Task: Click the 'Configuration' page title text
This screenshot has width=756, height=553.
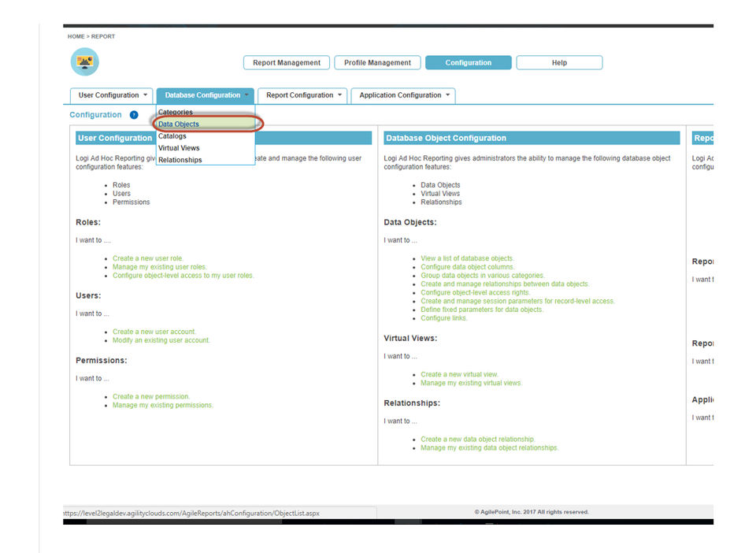Action: point(95,115)
